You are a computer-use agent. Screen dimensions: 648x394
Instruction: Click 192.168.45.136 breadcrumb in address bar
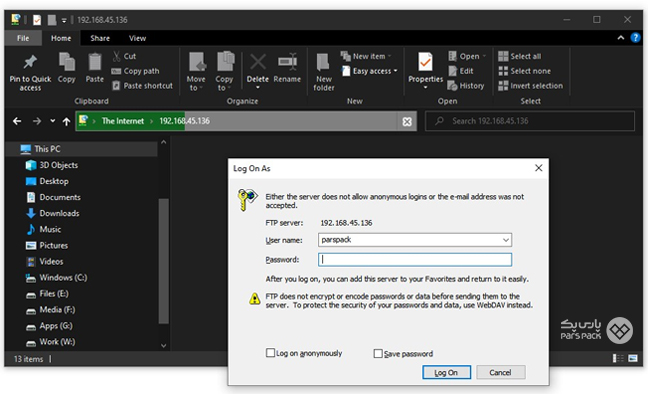point(184,121)
